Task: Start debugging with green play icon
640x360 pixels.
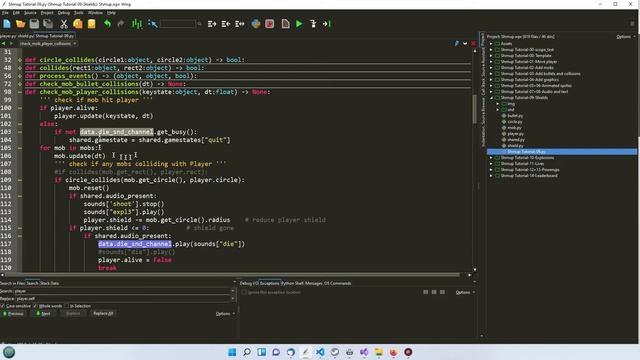Action: point(299,24)
